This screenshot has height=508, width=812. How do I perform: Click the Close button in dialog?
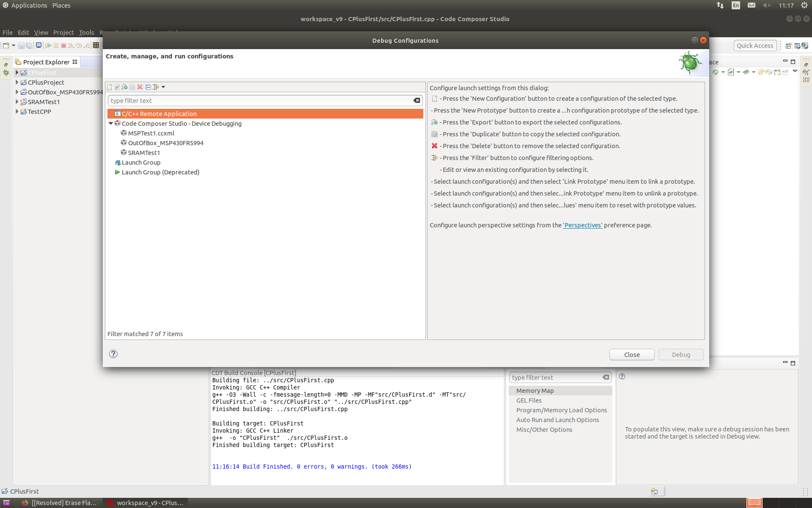click(632, 355)
